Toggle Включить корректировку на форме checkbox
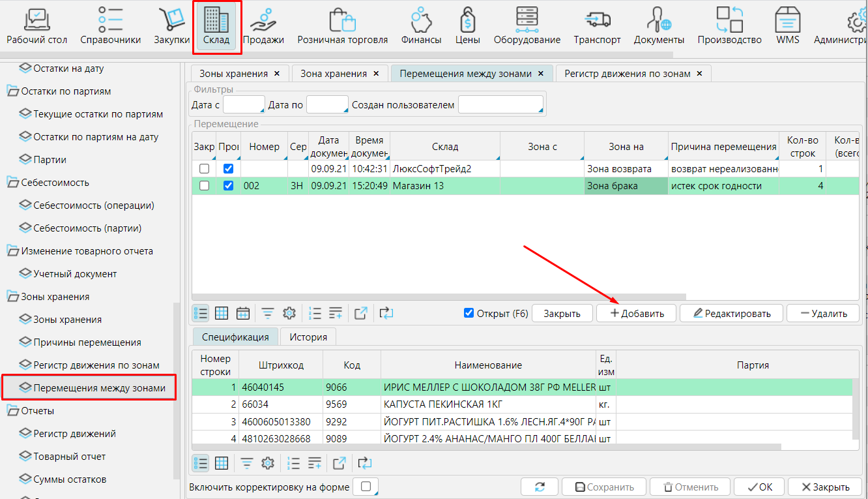868x499 pixels. point(366,487)
